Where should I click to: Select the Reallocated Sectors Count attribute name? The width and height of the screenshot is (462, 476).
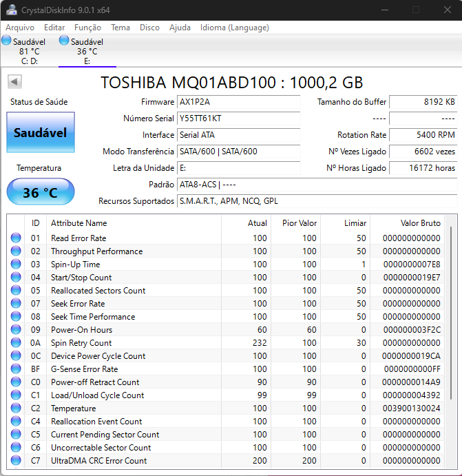pos(98,291)
